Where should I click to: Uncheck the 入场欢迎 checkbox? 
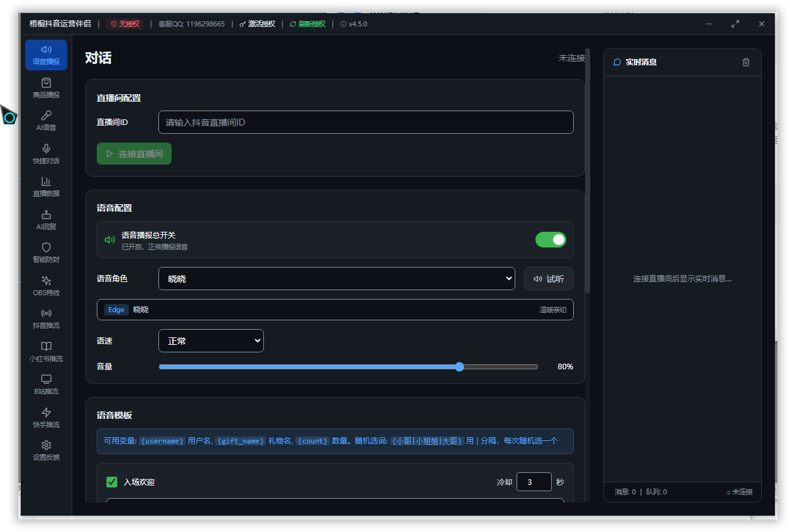tap(112, 482)
